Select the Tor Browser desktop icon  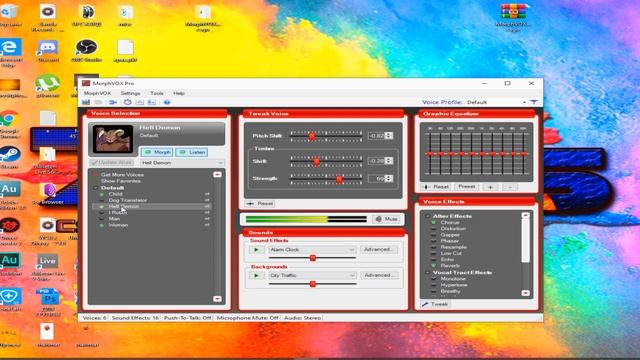click(49, 194)
